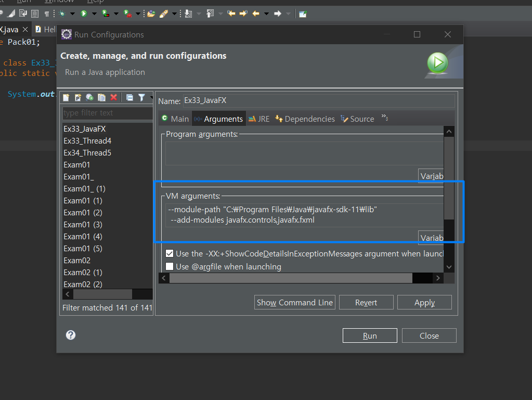
Task: Switch to the Source tab
Action: [x=357, y=119]
